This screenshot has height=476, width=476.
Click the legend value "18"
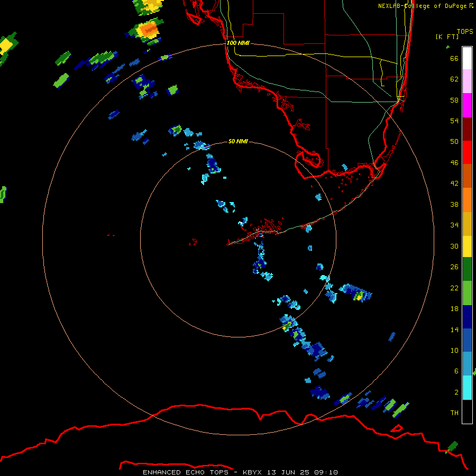click(454, 309)
